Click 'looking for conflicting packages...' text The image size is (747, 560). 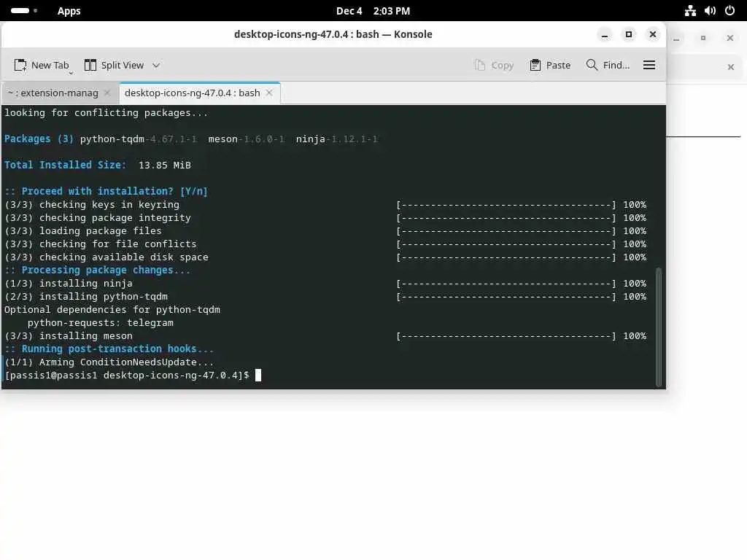(x=107, y=113)
